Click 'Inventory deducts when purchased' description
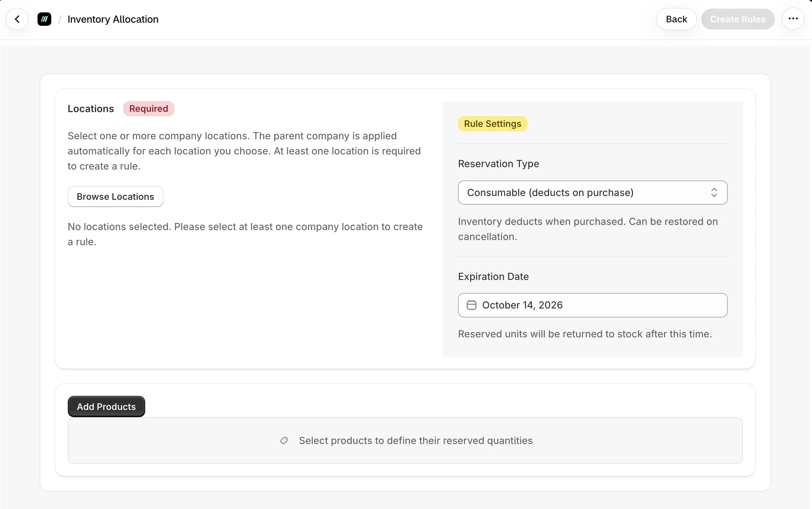The height and width of the screenshot is (509, 812). (x=588, y=229)
